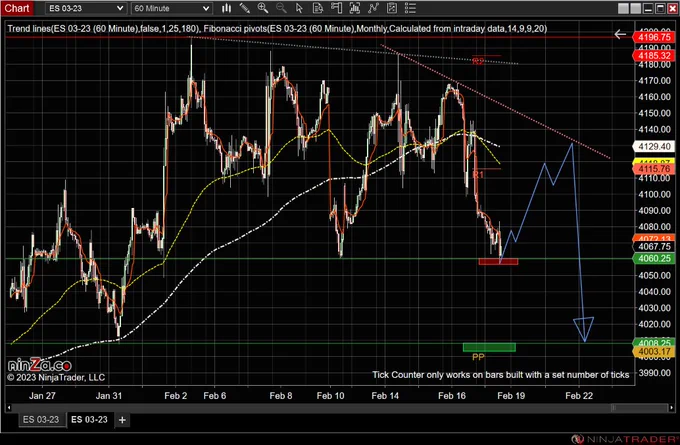Open the Indicators icon
This screenshot has height=445, width=680.
click(373, 8)
